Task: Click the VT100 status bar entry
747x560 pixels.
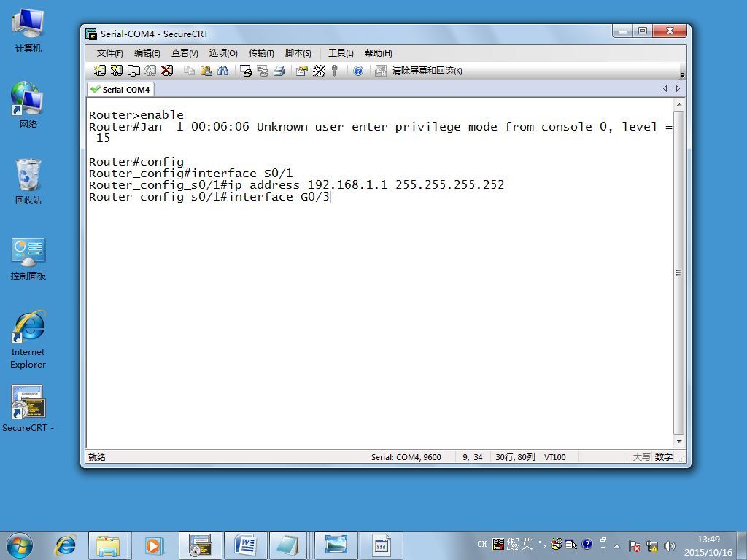Action: click(x=555, y=457)
